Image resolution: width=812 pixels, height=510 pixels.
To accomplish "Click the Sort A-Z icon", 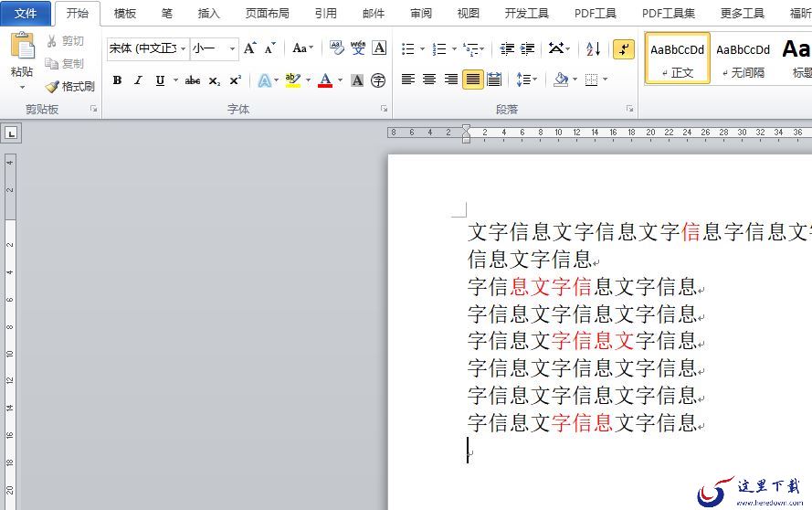I will tap(594, 48).
